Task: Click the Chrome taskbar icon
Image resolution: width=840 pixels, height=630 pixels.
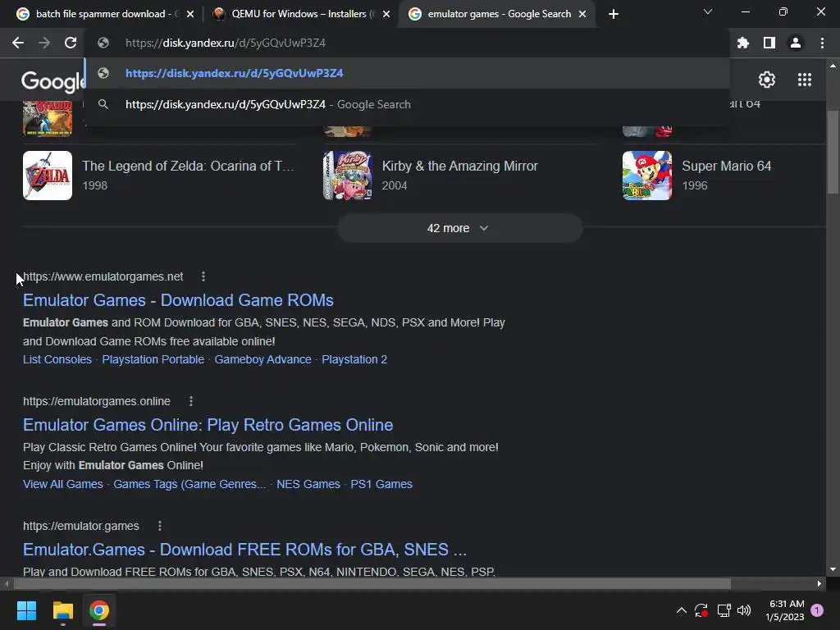Action: tap(99, 610)
